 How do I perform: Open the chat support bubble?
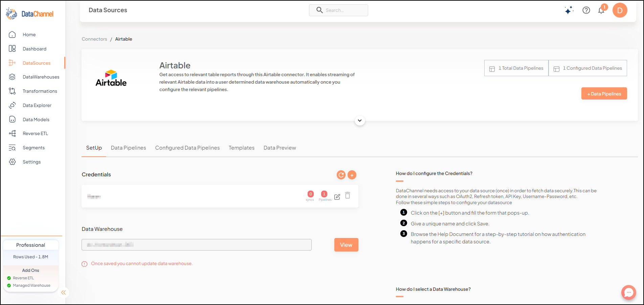click(628, 292)
